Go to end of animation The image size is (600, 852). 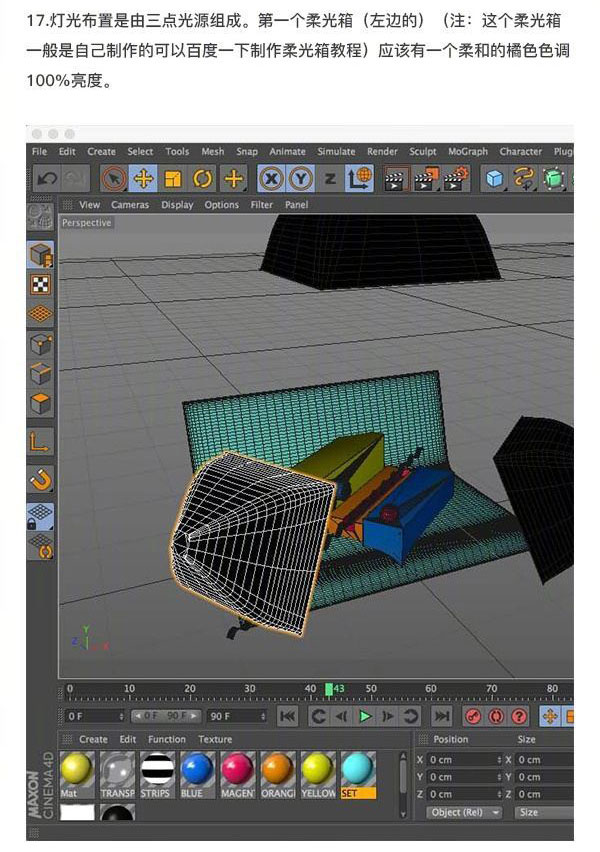(442, 716)
